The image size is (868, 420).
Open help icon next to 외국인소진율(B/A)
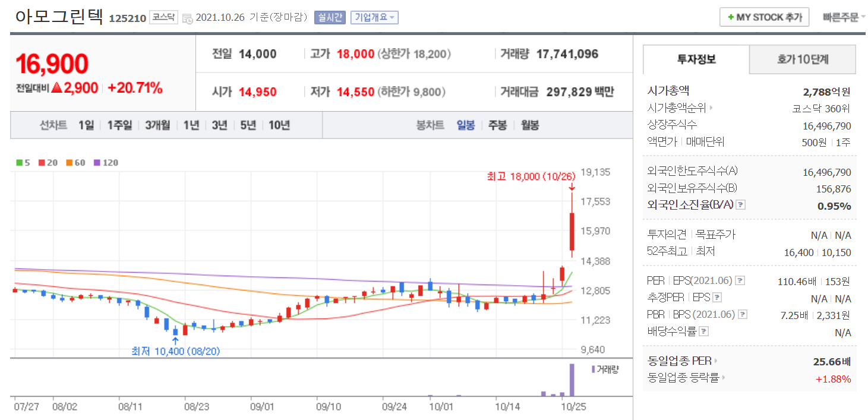click(x=740, y=205)
